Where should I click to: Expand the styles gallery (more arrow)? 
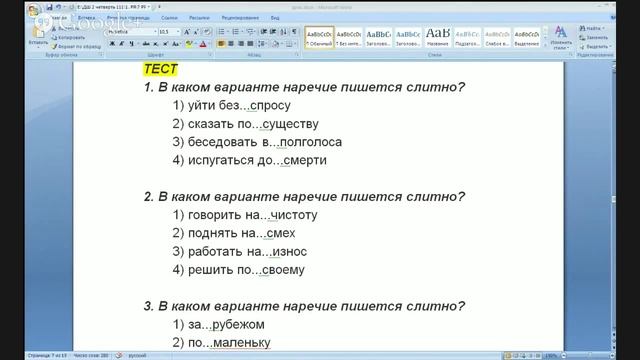tap(544, 45)
